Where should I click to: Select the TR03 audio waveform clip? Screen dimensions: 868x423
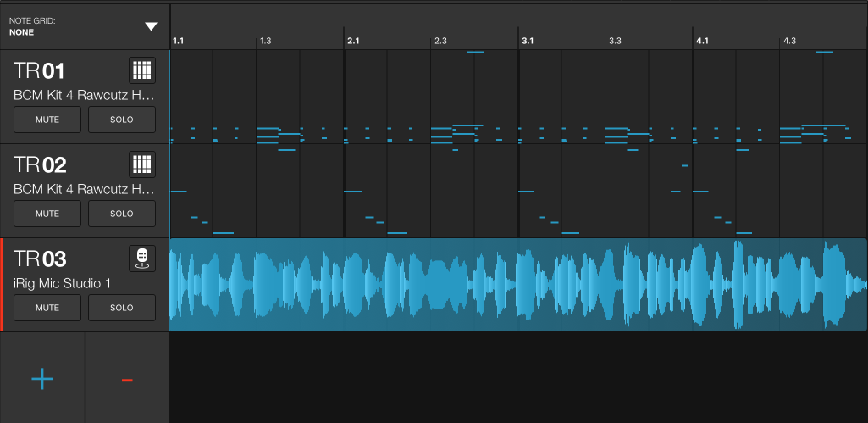coord(518,285)
